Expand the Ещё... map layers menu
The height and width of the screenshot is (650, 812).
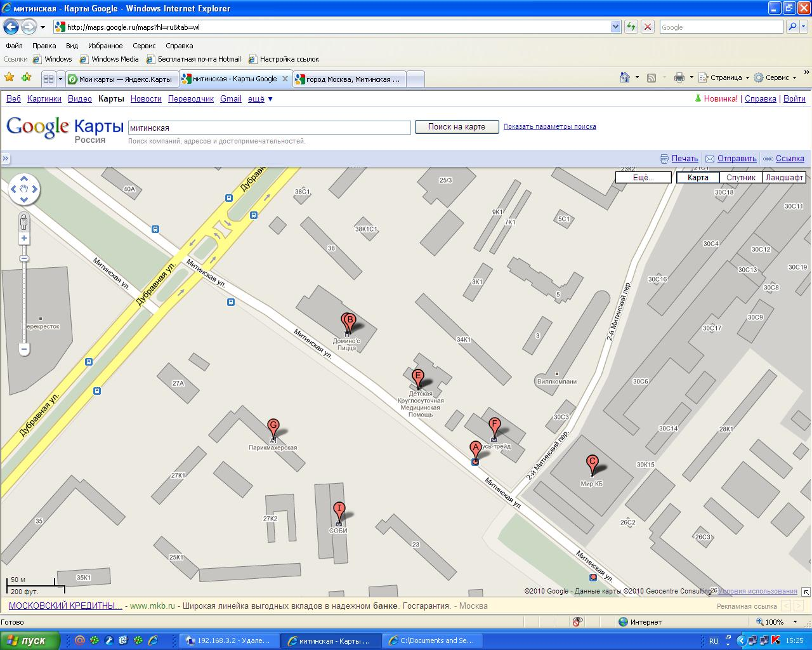pyautogui.click(x=643, y=178)
